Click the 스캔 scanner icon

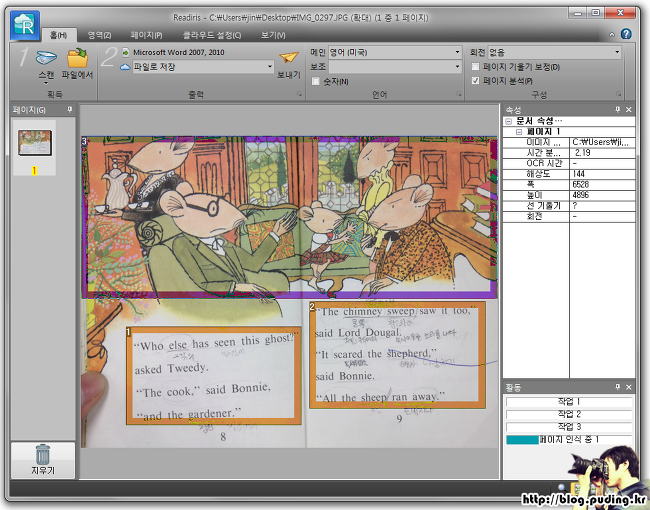tap(46, 57)
